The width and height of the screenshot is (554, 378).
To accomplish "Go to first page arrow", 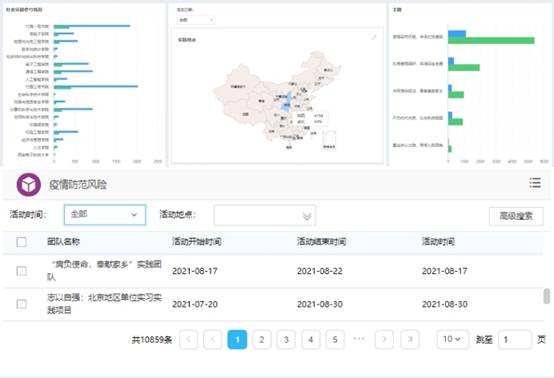I will click(x=188, y=339).
